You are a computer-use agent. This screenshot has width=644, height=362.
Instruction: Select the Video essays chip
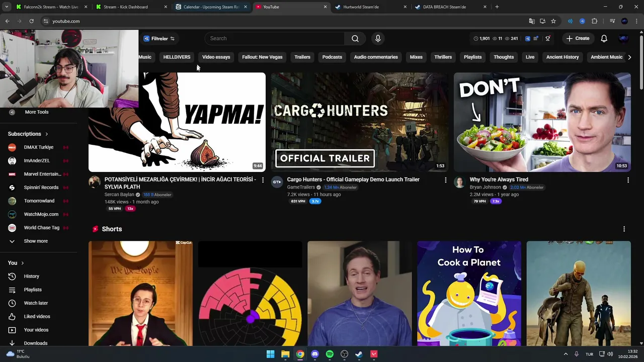click(216, 57)
